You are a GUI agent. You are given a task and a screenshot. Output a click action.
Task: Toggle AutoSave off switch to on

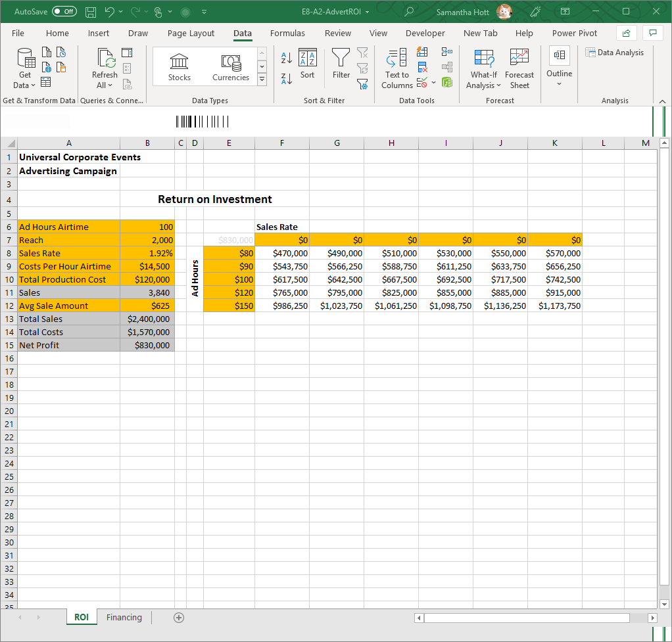(x=64, y=11)
